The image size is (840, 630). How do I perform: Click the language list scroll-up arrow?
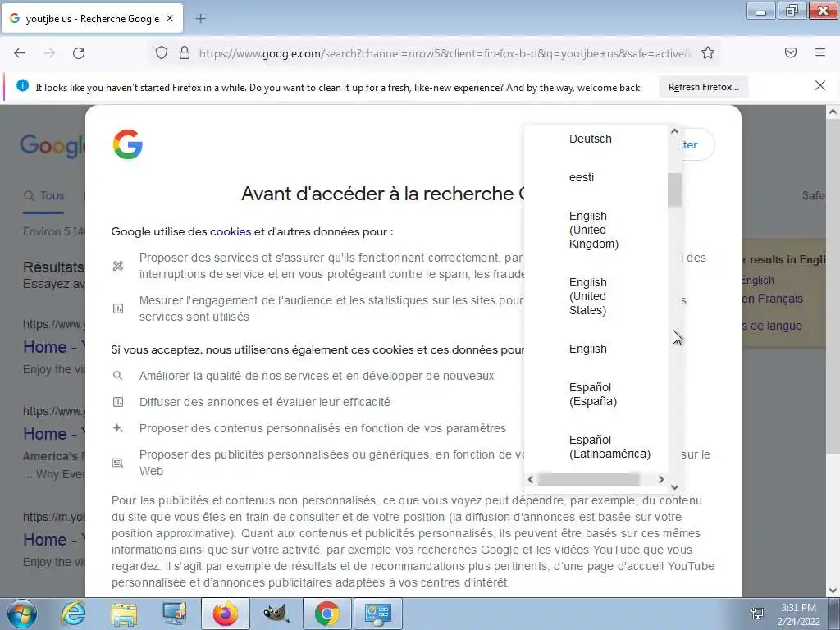click(x=674, y=130)
